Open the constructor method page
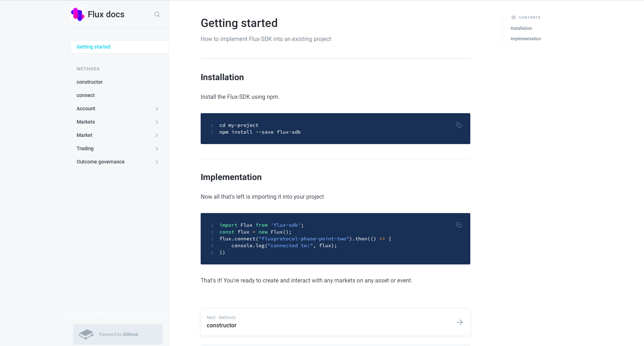Viewport: 644px width, 346px height. point(90,82)
